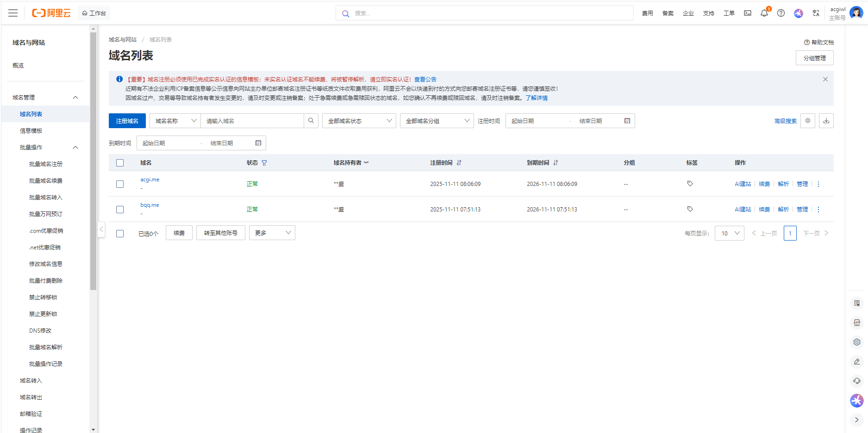Viewport: 868px width, 433px height.
Task: Select the checkbox for acgi.me row
Action: pos(120,184)
